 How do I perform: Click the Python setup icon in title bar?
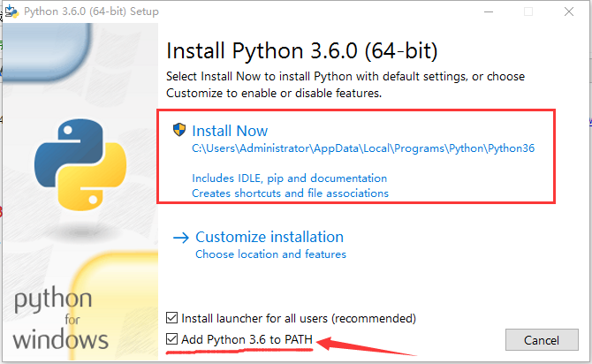(11, 11)
